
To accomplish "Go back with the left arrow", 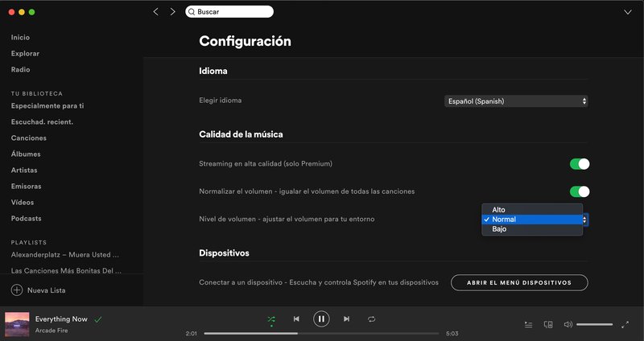I will point(155,12).
